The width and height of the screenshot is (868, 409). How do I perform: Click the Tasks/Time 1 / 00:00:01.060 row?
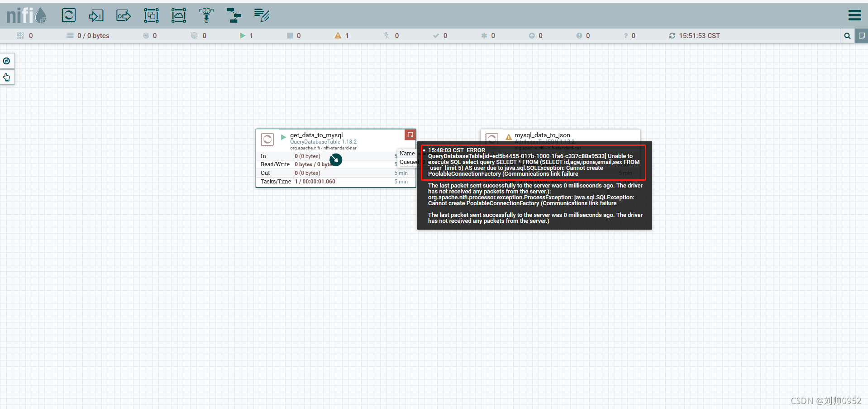point(335,182)
